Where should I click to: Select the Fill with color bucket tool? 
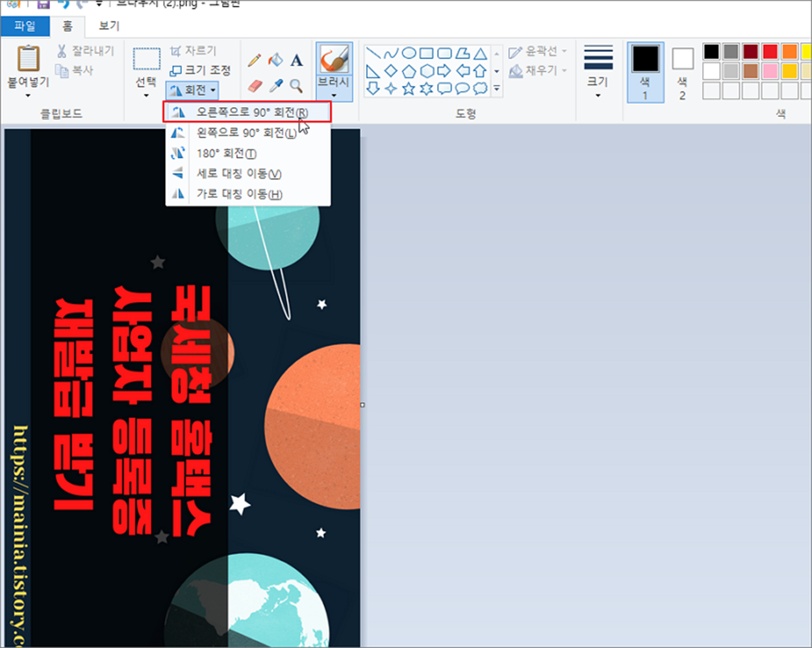(x=275, y=60)
